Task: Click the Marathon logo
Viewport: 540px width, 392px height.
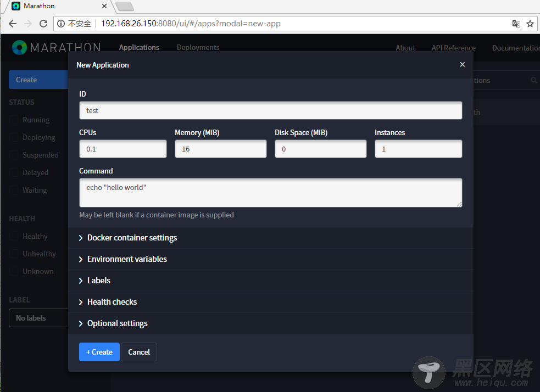Action: pos(56,47)
